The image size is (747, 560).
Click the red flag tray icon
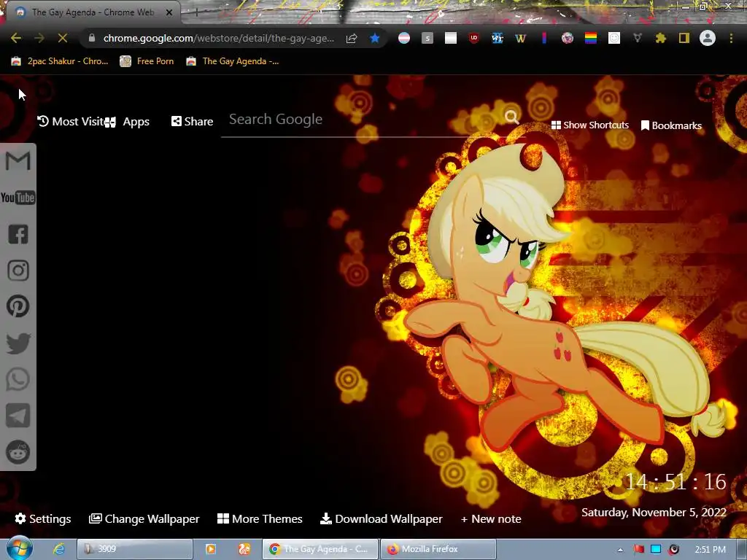coord(638,549)
